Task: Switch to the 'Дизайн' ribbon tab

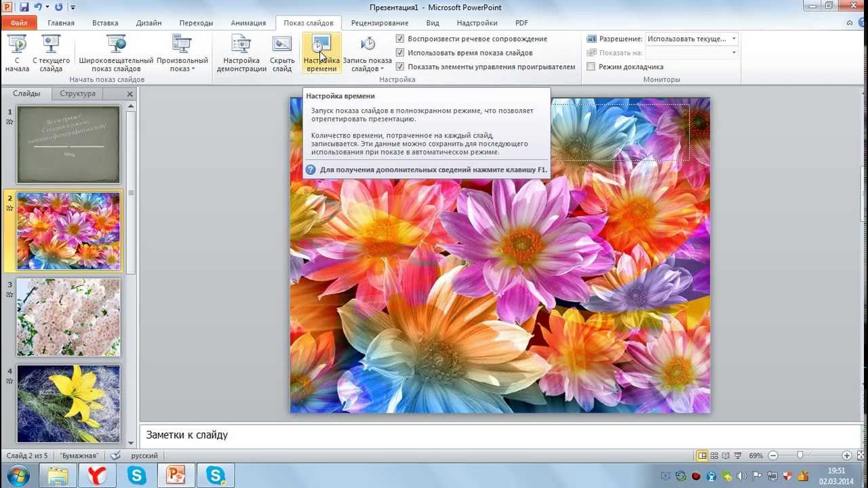Action: click(149, 23)
